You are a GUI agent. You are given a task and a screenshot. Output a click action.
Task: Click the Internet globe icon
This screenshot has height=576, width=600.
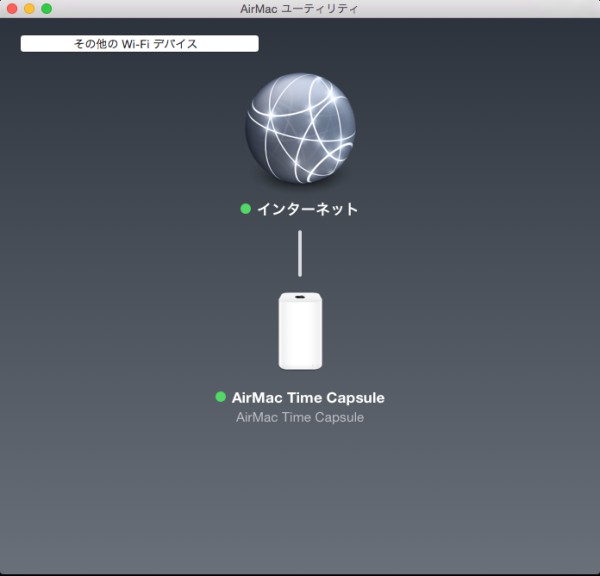tap(300, 128)
